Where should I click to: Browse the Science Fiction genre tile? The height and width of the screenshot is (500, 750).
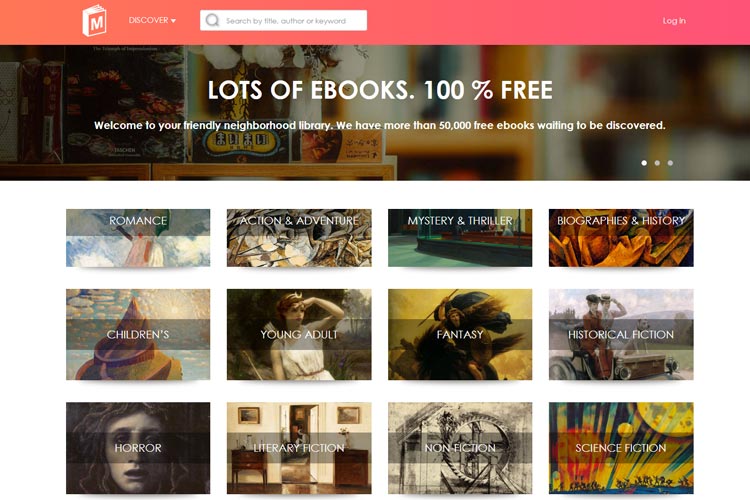[x=621, y=448]
